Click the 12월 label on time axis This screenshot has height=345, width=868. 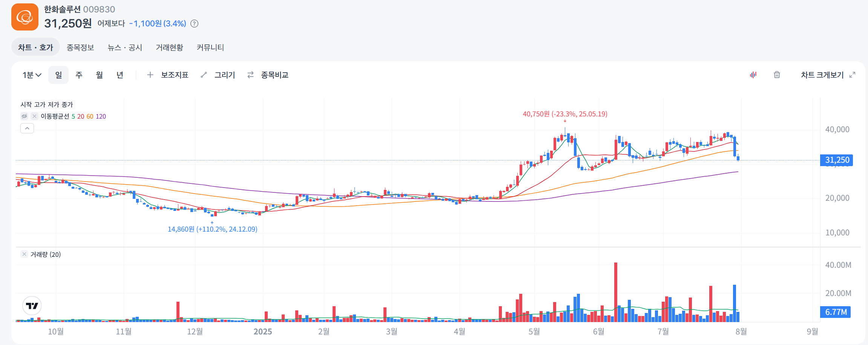(x=195, y=331)
